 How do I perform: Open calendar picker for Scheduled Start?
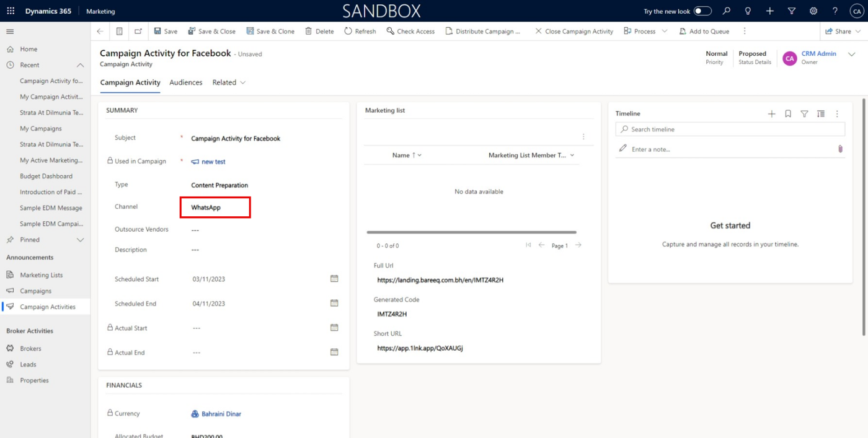click(334, 279)
